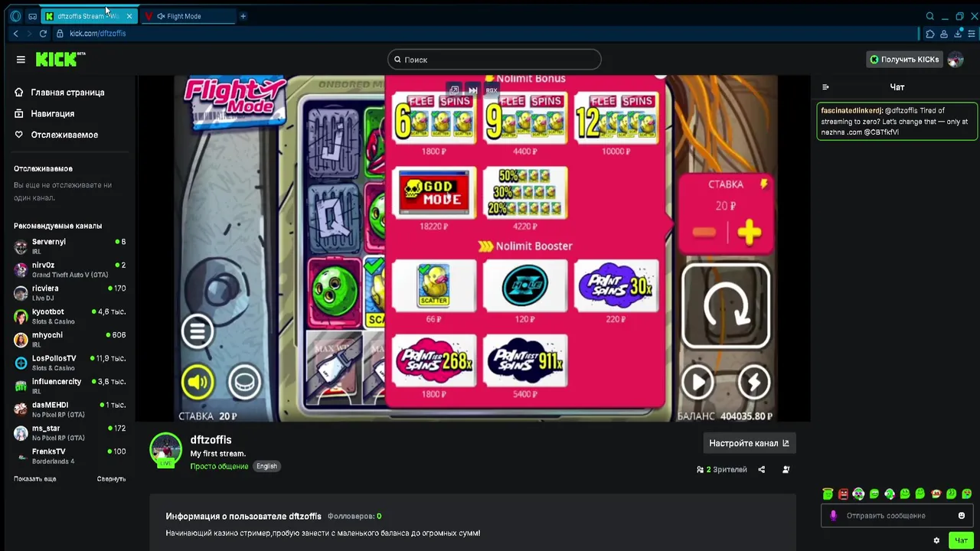This screenshot has width=980, height=551.
Task: Click the game's hamburger menu button
Action: [198, 331]
